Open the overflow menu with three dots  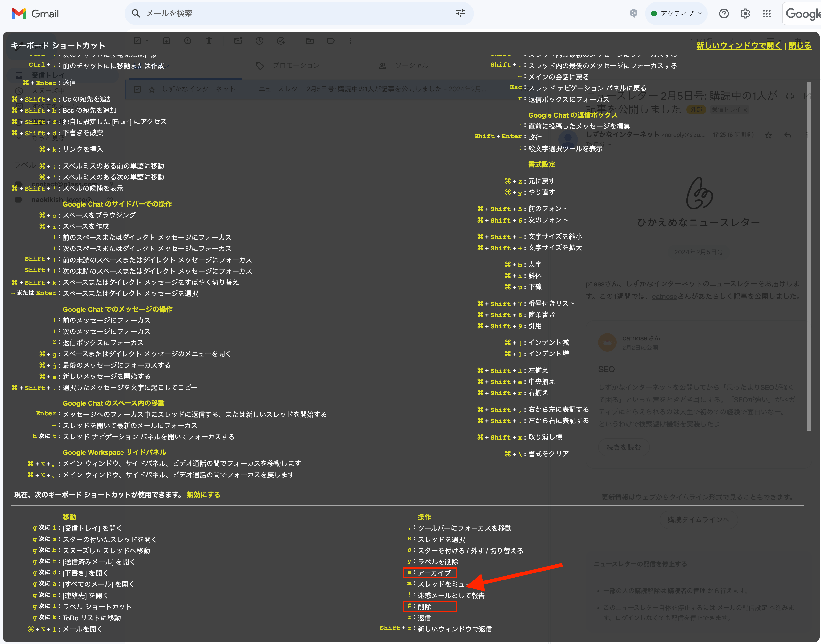point(351,41)
